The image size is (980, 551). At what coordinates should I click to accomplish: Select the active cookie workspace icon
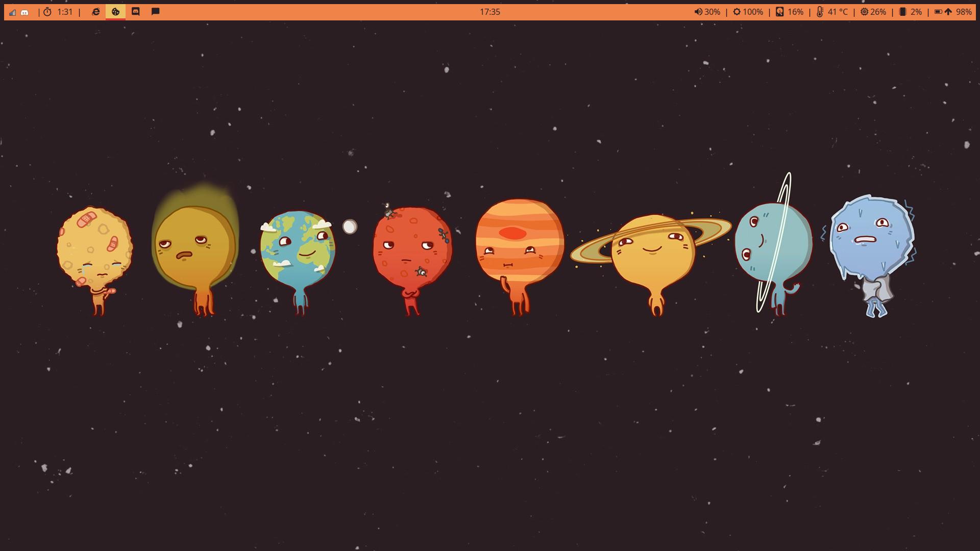[115, 12]
